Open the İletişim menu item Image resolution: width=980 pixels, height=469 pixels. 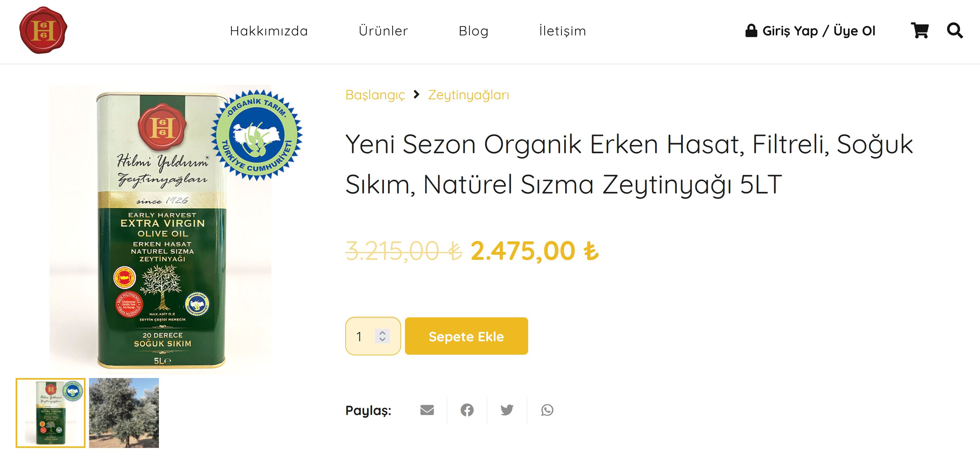point(563,31)
